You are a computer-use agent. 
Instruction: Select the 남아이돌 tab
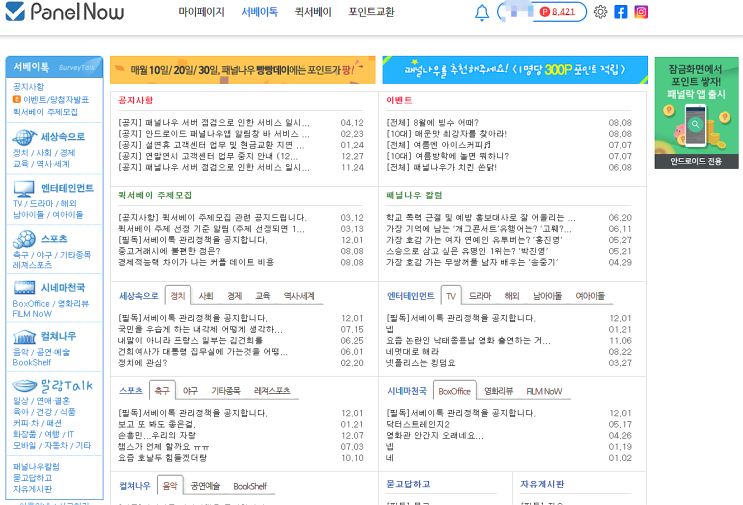point(547,296)
